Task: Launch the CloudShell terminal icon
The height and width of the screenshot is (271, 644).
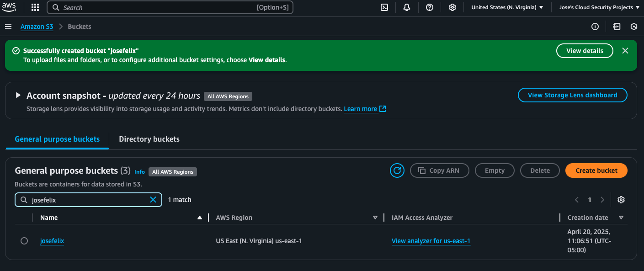Action: tap(384, 7)
